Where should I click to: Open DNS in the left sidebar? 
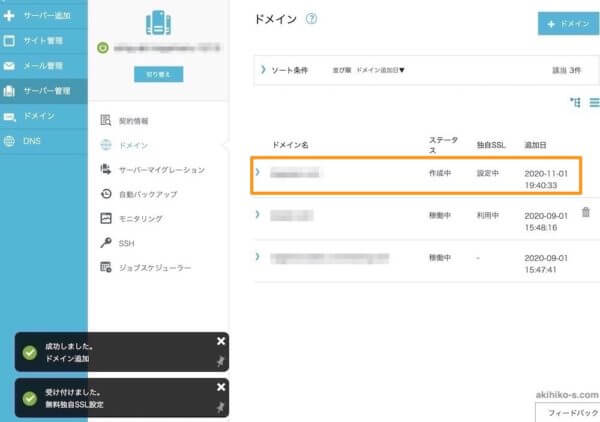[x=44, y=141]
